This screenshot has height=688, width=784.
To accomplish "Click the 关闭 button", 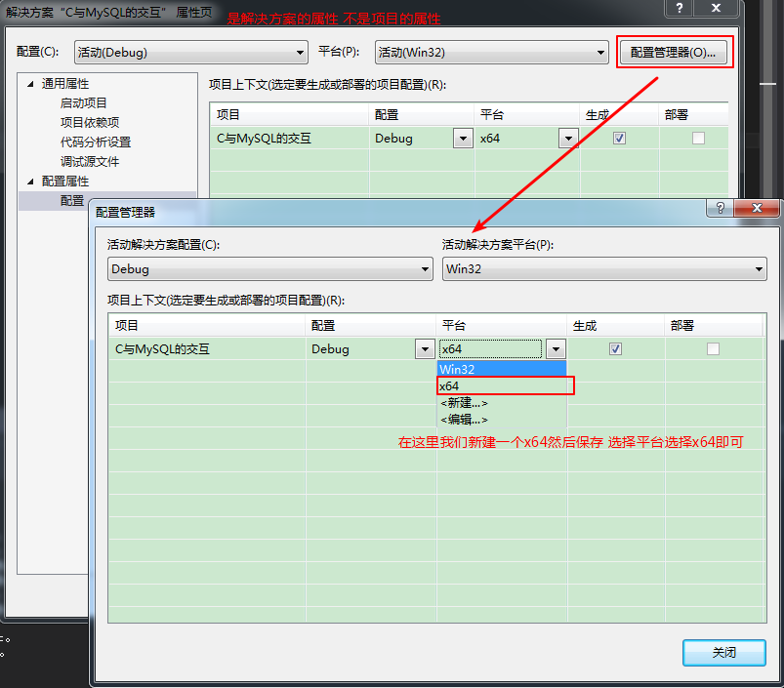I will coord(723,652).
